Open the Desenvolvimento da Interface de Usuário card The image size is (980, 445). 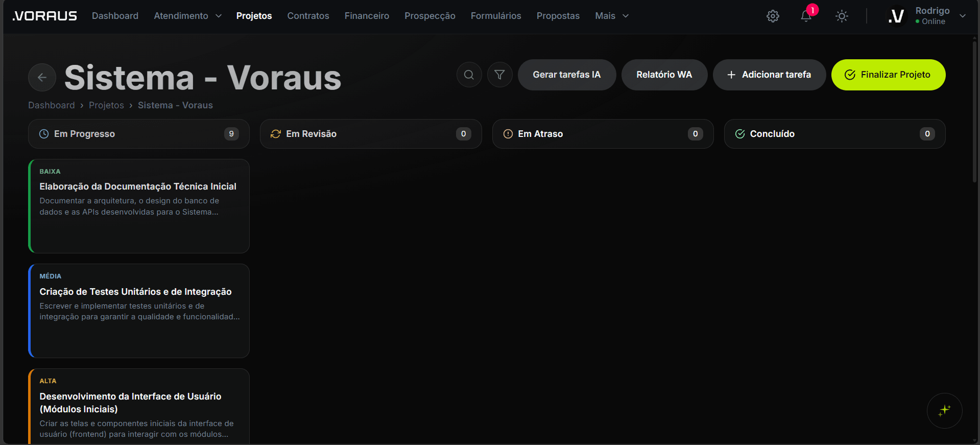139,406
